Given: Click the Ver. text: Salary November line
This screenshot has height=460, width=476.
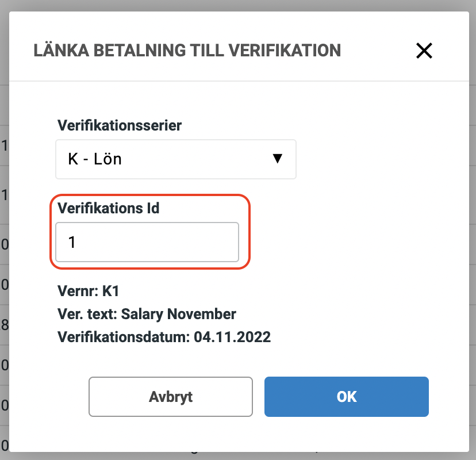Looking at the screenshot, I should tap(147, 315).
